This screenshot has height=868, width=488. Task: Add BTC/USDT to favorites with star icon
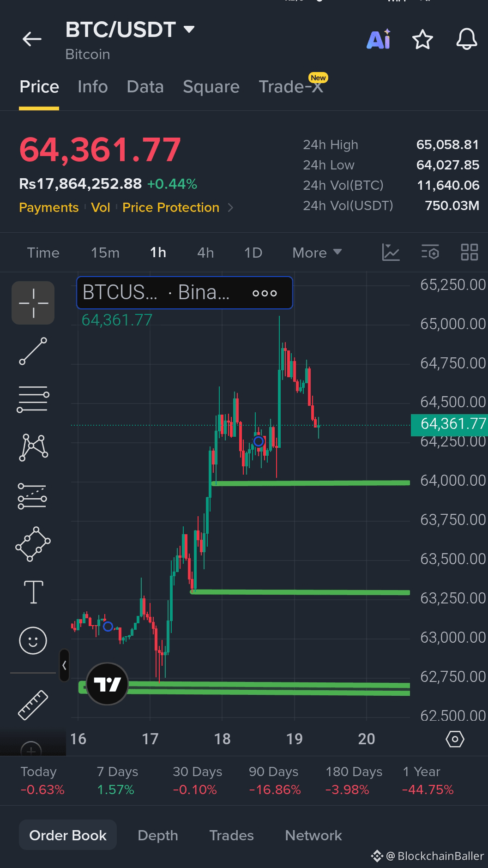pos(422,40)
